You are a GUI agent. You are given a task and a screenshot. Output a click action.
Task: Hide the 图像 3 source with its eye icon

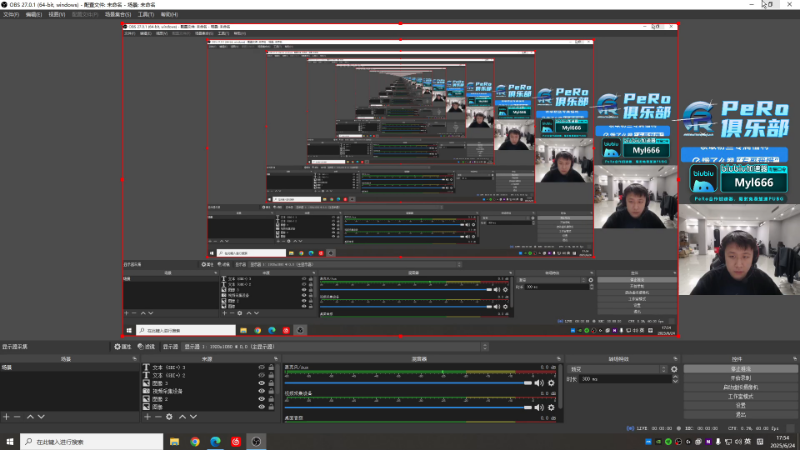[x=261, y=383]
